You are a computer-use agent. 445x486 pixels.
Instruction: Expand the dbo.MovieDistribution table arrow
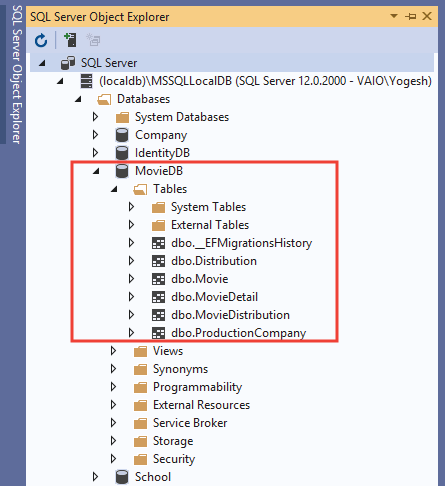pos(131,315)
